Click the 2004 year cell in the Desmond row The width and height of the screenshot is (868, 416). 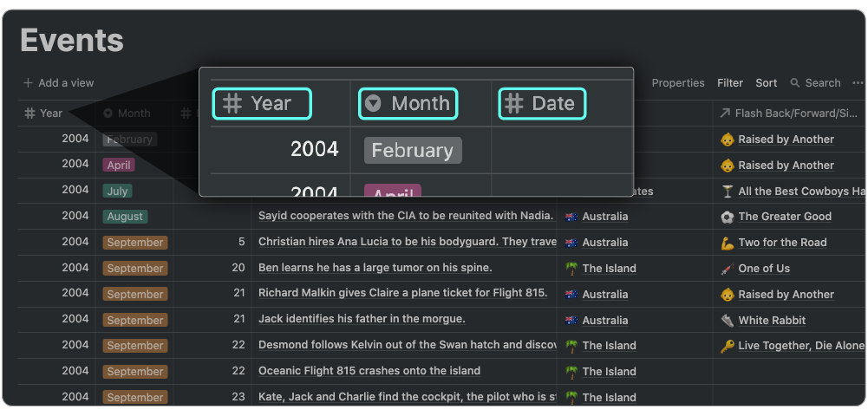coord(75,345)
